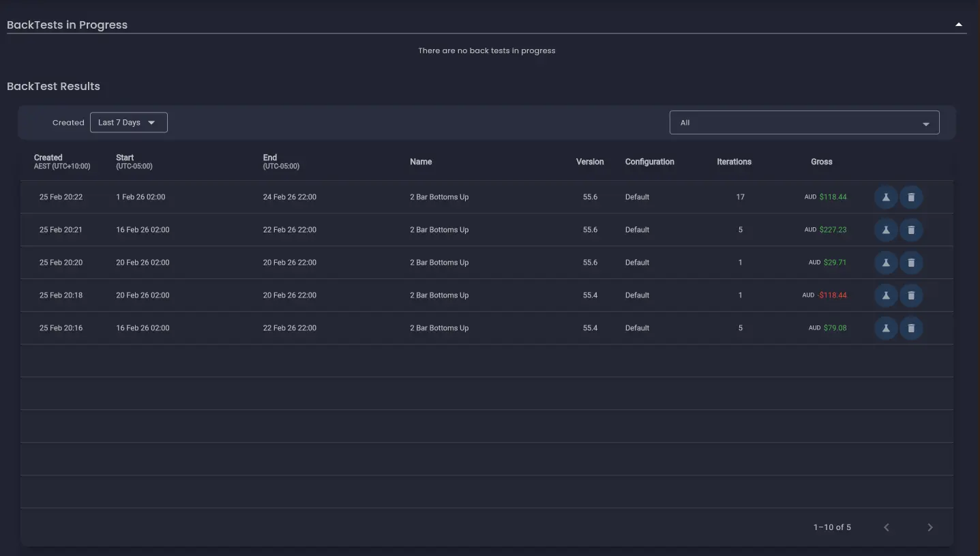Delete the backtest showing -$118.44 loss
The width and height of the screenshot is (980, 556).
911,295
